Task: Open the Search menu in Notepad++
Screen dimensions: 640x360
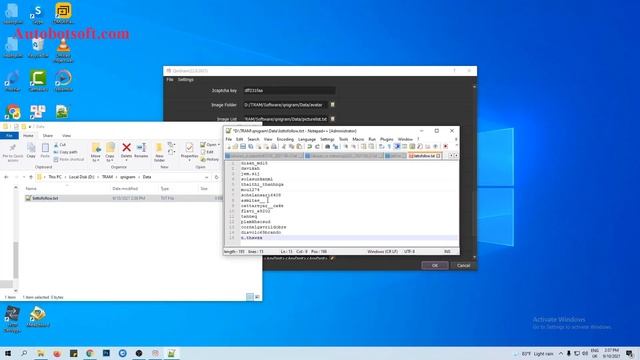Action: [253, 140]
